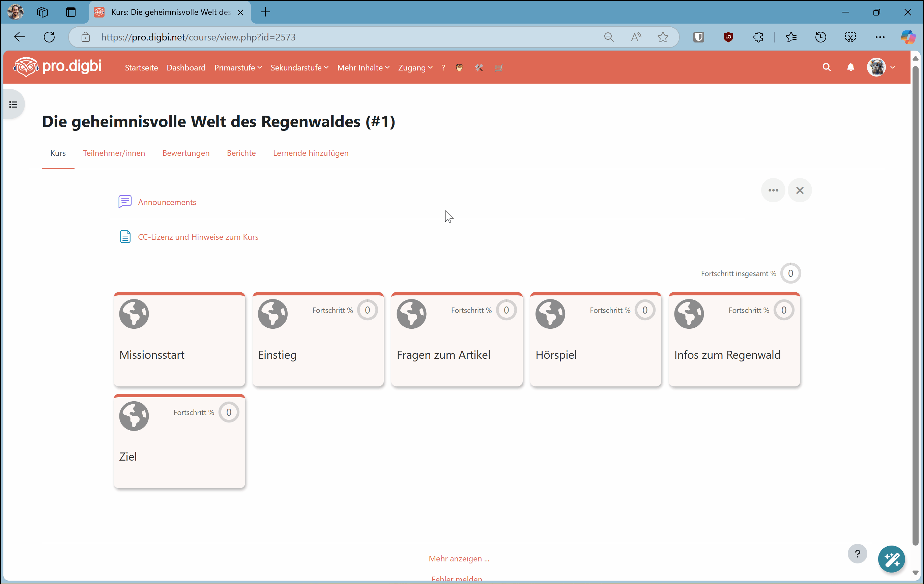Click the browser zoom magnifier icon
The image size is (924, 584).
pyautogui.click(x=609, y=37)
